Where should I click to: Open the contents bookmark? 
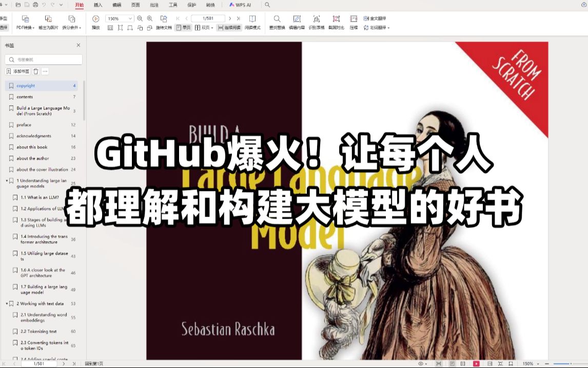(x=41, y=97)
